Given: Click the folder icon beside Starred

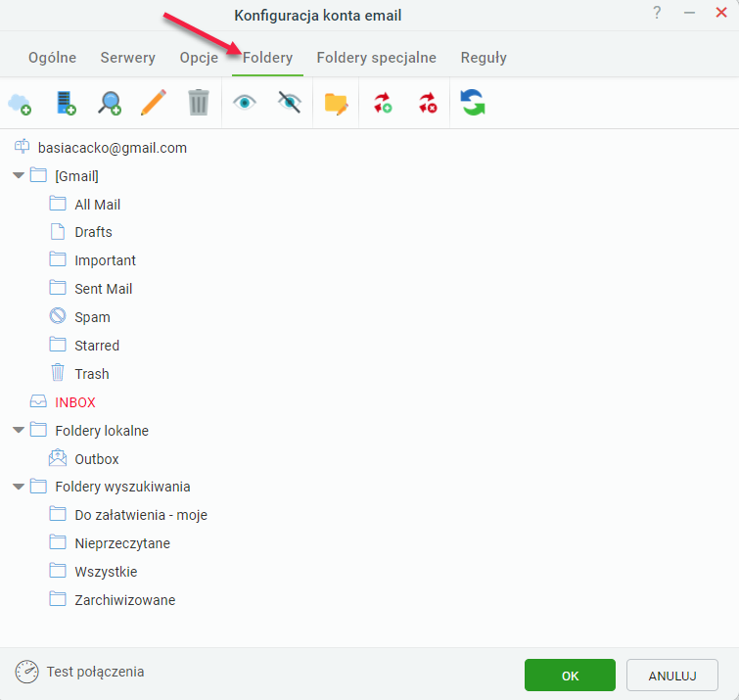Looking at the screenshot, I should click(58, 345).
